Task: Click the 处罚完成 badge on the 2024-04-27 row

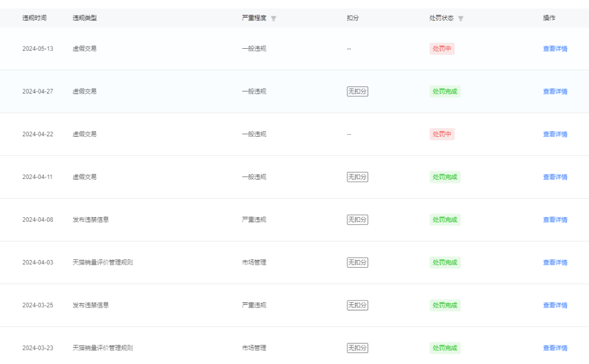Action: (x=444, y=91)
